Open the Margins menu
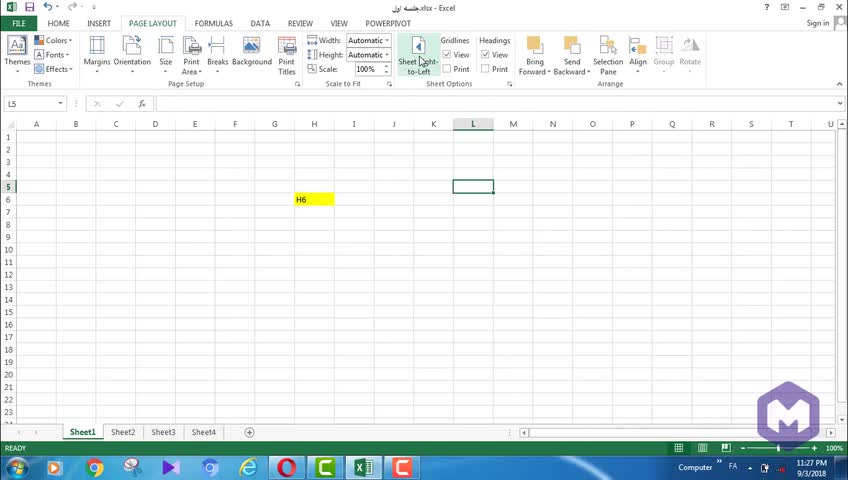Viewport: 848px width, 480px height. coord(97,54)
